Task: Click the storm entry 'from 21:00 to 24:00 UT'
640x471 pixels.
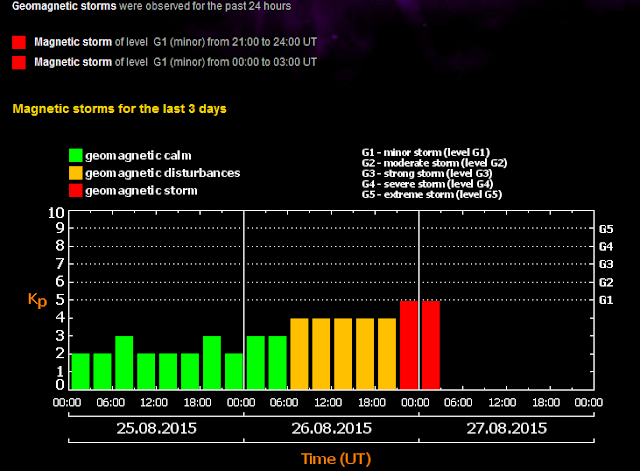Action: [x=176, y=42]
